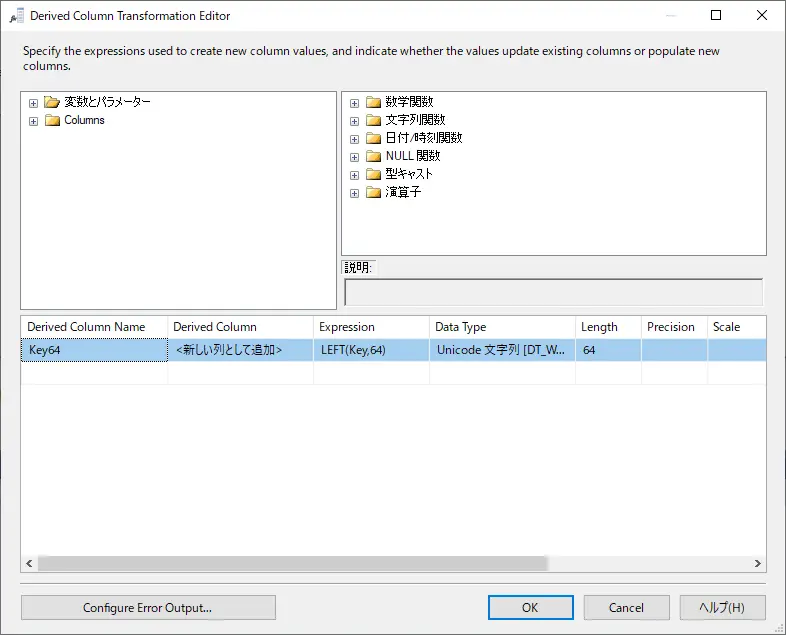Screen dimensions: 786x635
Task: Click the Scale column header
Action: 737,327
